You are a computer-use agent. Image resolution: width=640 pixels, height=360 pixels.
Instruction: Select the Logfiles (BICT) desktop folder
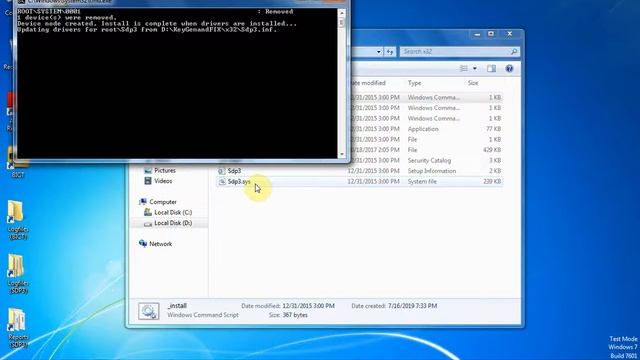17,220
